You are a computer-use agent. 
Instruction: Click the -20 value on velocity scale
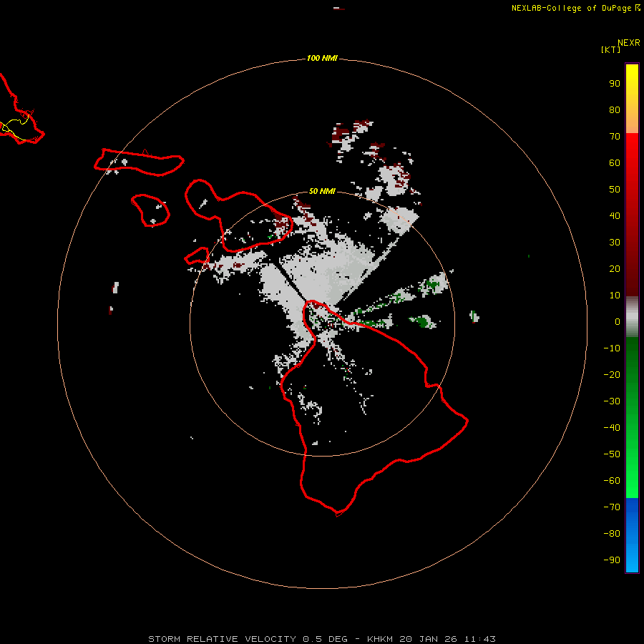(x=612, y=374)
